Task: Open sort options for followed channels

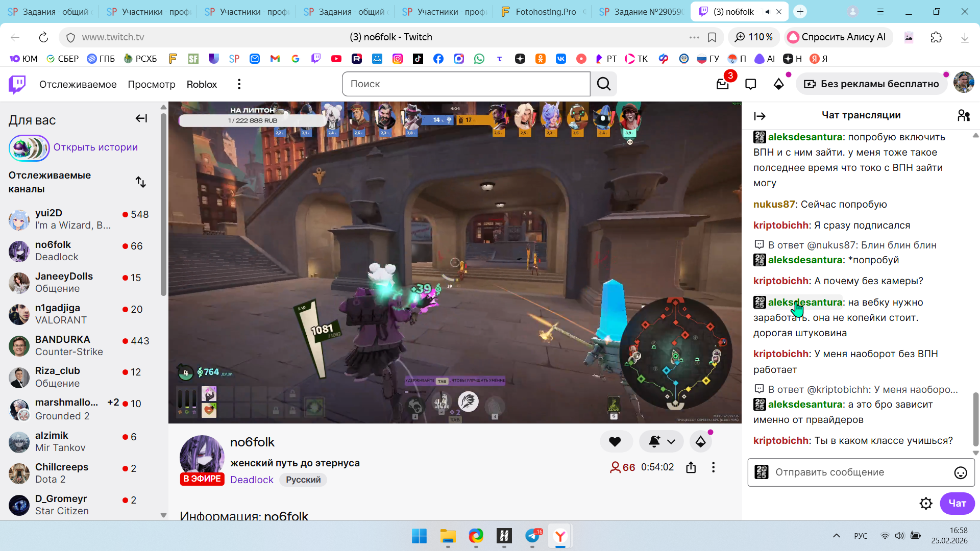Action: 140,182
